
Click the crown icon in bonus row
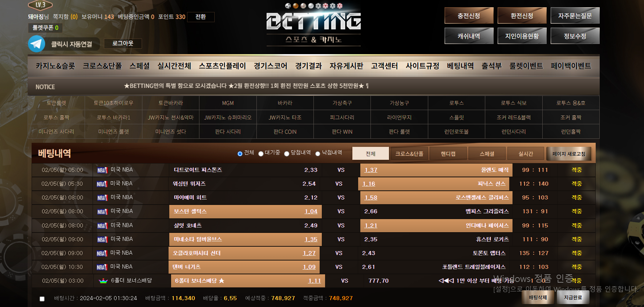click(104, 281)
